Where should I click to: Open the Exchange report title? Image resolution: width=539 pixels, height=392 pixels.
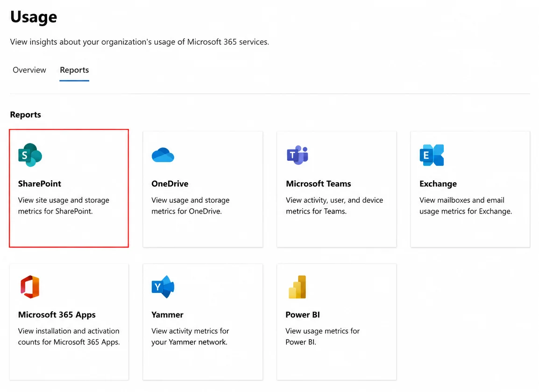tap(438, 184)
